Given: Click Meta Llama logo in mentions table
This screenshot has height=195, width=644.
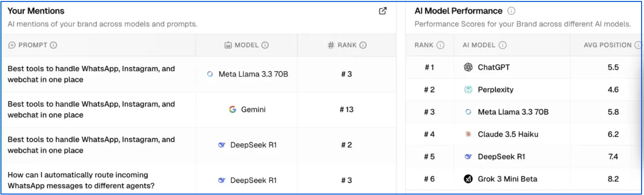Looking at the screenshot, I should (x=210, y=74).
